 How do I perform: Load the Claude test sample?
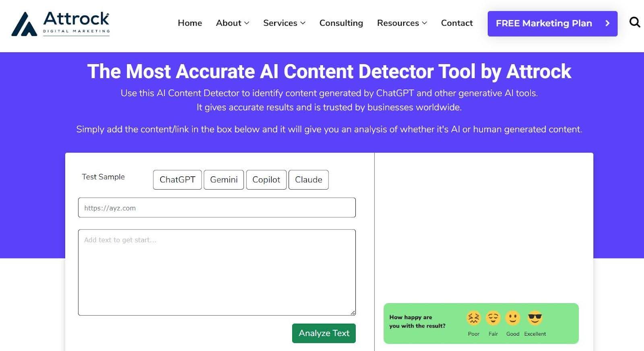[309, 180]
